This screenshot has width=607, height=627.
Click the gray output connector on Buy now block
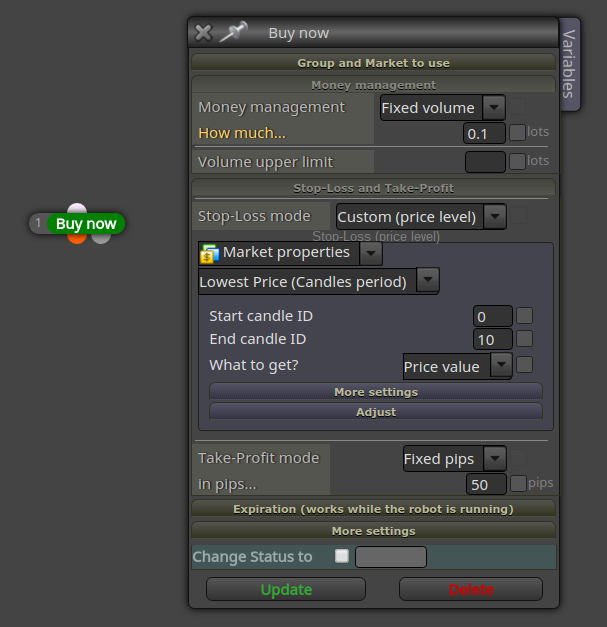coord(101,238)
